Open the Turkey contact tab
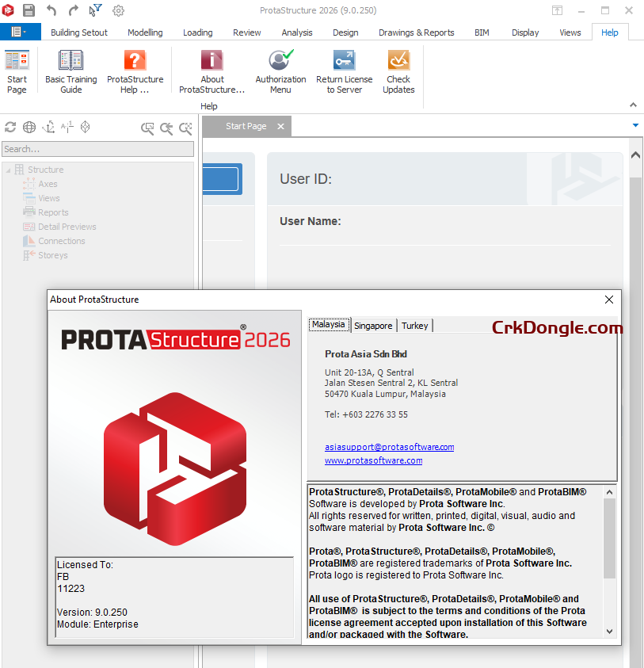Image resolution: width=644 pixels, height=668 pixels. (414, 325)
